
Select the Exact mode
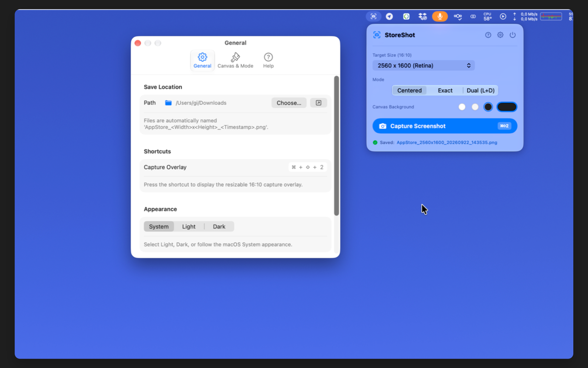click(x=445, y=91)
